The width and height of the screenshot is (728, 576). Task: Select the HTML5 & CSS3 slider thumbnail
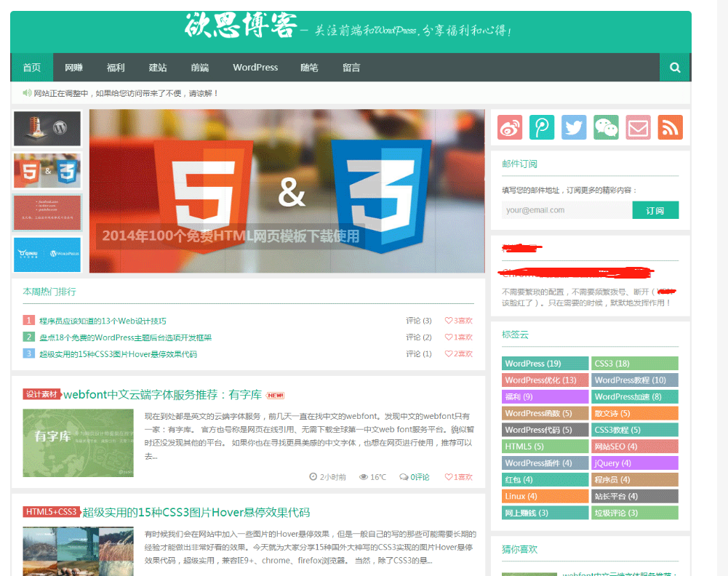point(47,172)
